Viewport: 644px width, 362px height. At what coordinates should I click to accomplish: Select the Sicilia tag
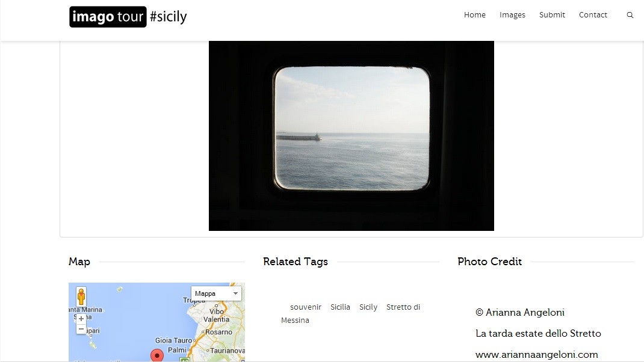point(340,307)
